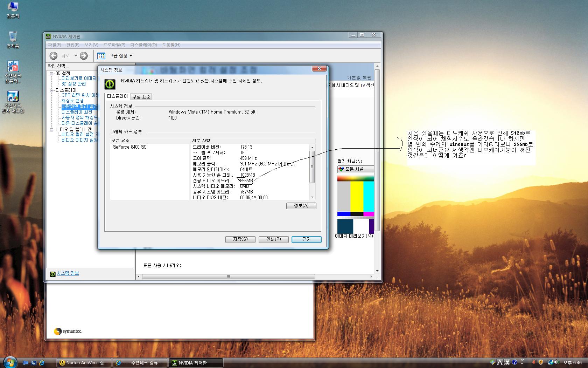Switch to the 구성 요소 tab
588x368 pixels.
141,97
